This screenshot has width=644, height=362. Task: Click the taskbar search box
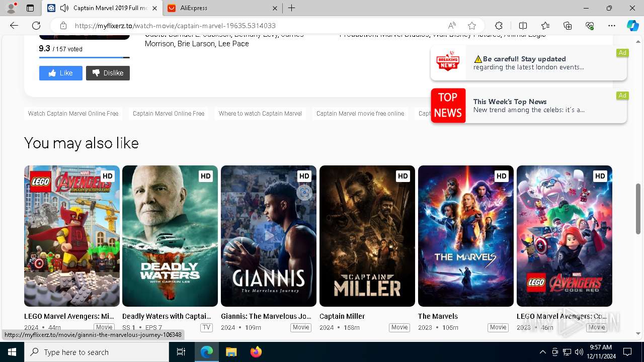tap(97, 352)
